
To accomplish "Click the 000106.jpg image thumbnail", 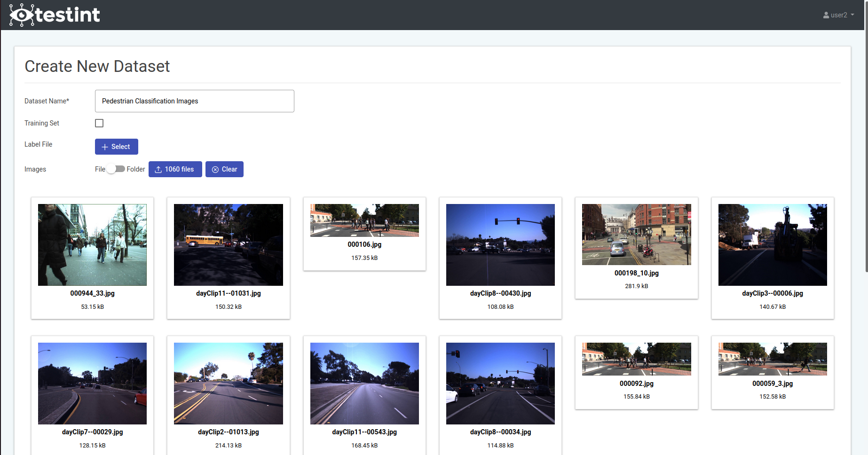I will (x=364, y=220).
